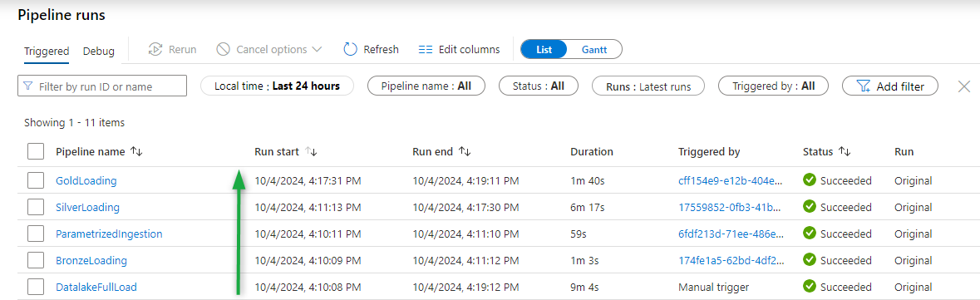Click the funnel icon in filter box
The width and height of the screenshot is (980, 300).
coord(28,86)
